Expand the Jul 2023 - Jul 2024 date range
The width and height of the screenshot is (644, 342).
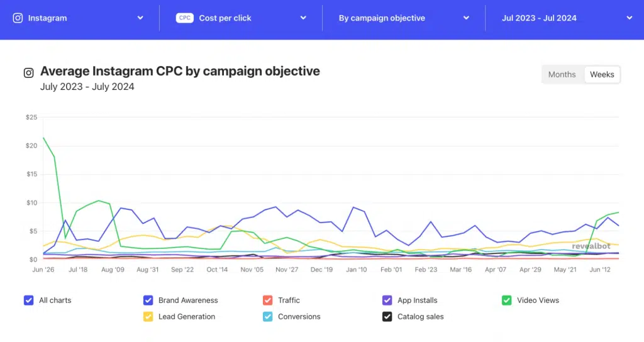pos(629,18)
